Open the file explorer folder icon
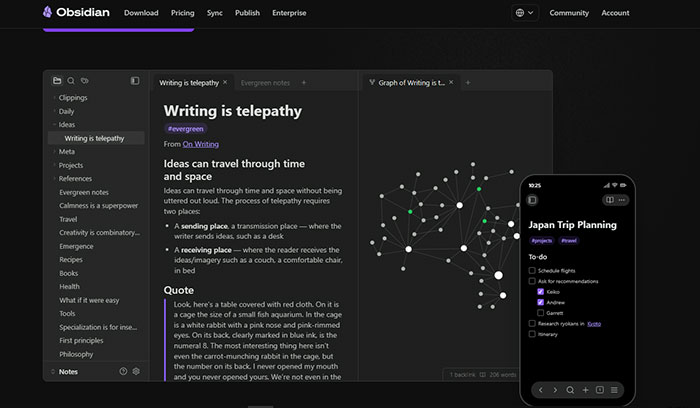This screenshot has height=408, width=700. tap(57, 81)
